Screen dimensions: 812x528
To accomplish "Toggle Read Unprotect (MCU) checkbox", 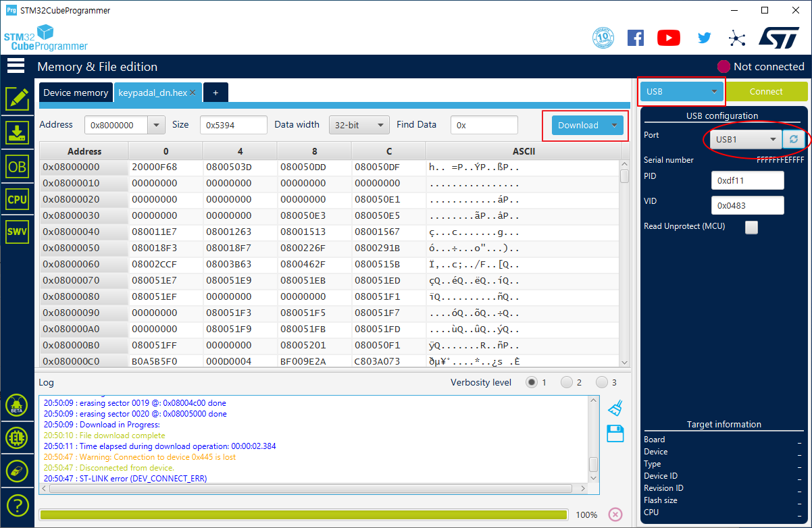I will point(751,228).
